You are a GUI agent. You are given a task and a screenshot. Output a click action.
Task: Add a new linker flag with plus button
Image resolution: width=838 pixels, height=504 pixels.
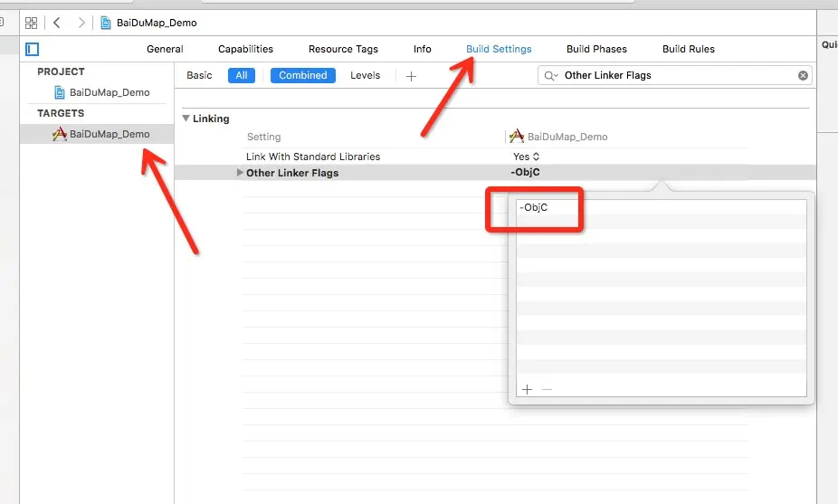click(527, 389)
